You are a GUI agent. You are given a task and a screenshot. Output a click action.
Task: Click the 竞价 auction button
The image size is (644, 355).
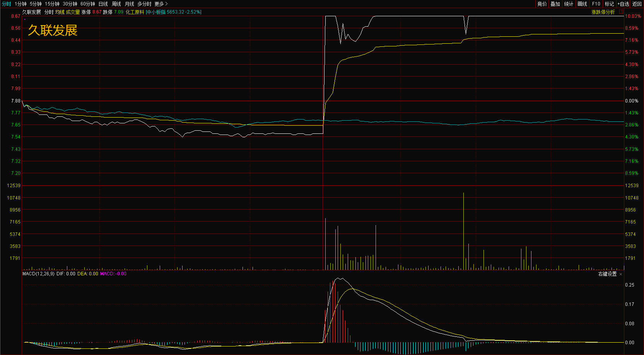point(542,4)
